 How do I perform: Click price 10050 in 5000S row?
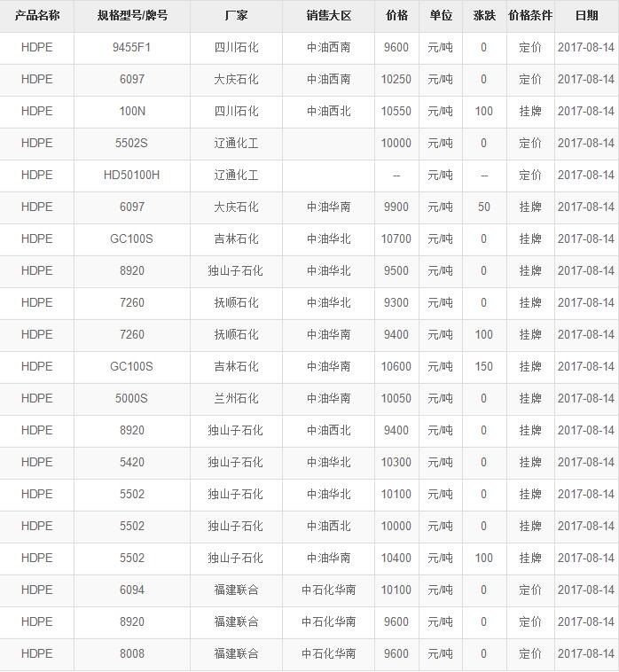tap(396, 399)
